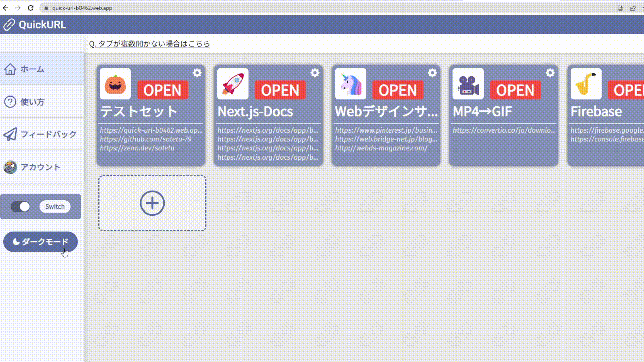Click the https://quick-url-b0462.web.ap... URL text
Viewport: 644px width, 362px height.
[x=151, y=130]
